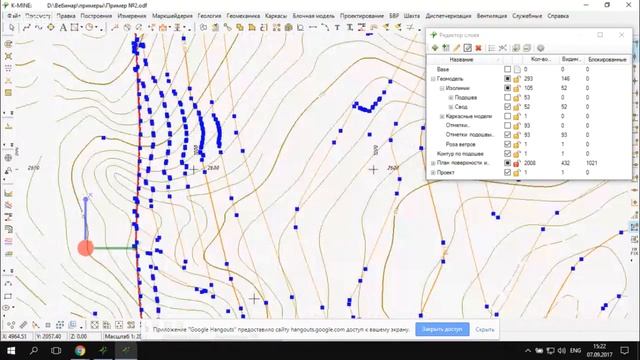Open the notification center icon
The height and width of the screenshot is (360, 640).
coord(624,350)
